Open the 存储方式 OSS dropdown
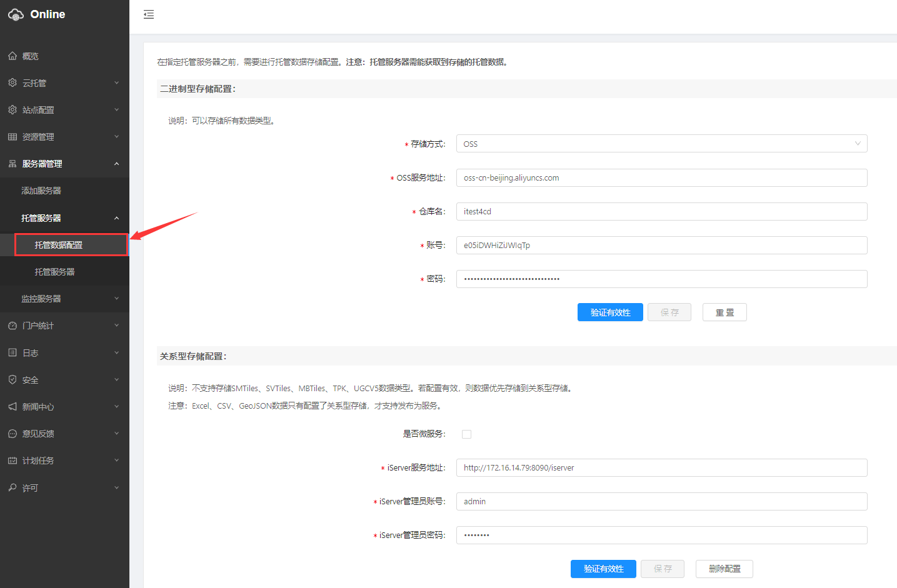Viewport: 897px width, 588px height. (661, 144)
